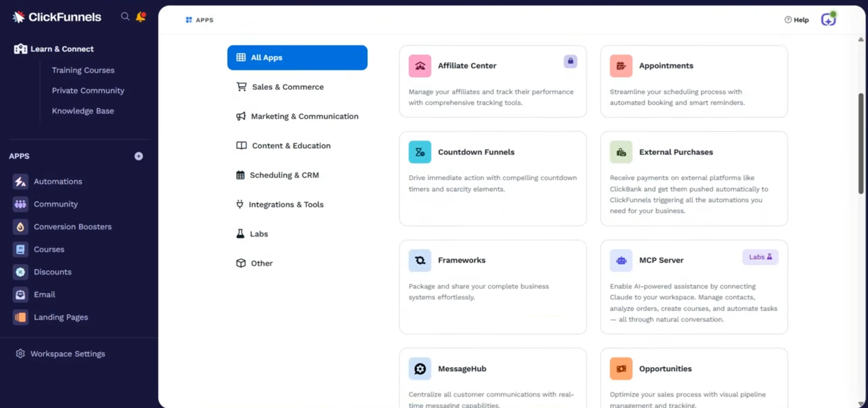Click the Countdown Funnels title
Viewport: 868px width, 408px height.
(x=476, y=152)
